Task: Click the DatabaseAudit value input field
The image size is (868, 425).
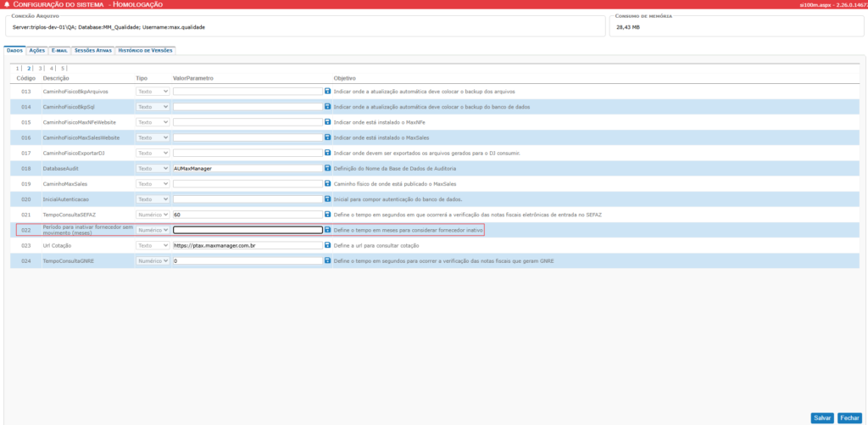Action: click(x=248, y=168)
